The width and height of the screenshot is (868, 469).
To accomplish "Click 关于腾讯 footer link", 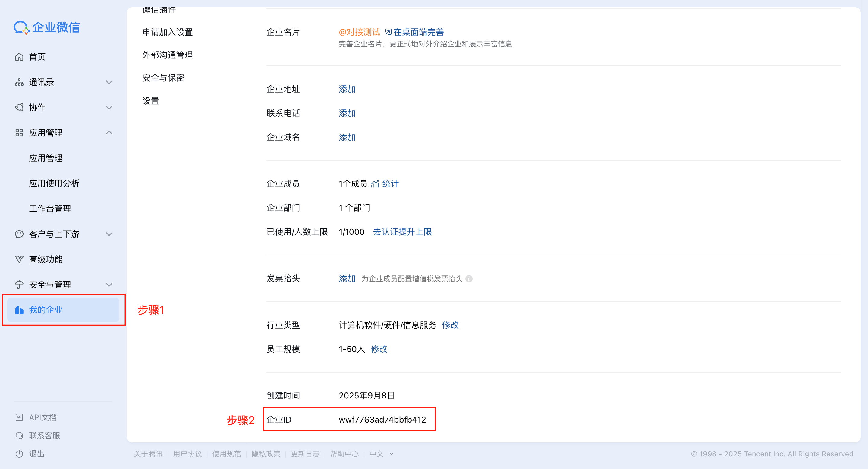I will (148, 454).
